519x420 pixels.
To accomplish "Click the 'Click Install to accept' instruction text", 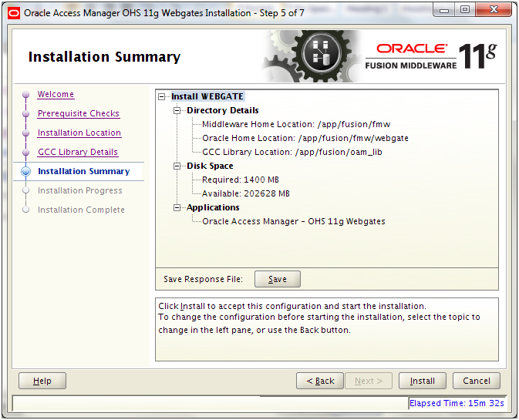I will pyautogui.click(x=292, y=306).
